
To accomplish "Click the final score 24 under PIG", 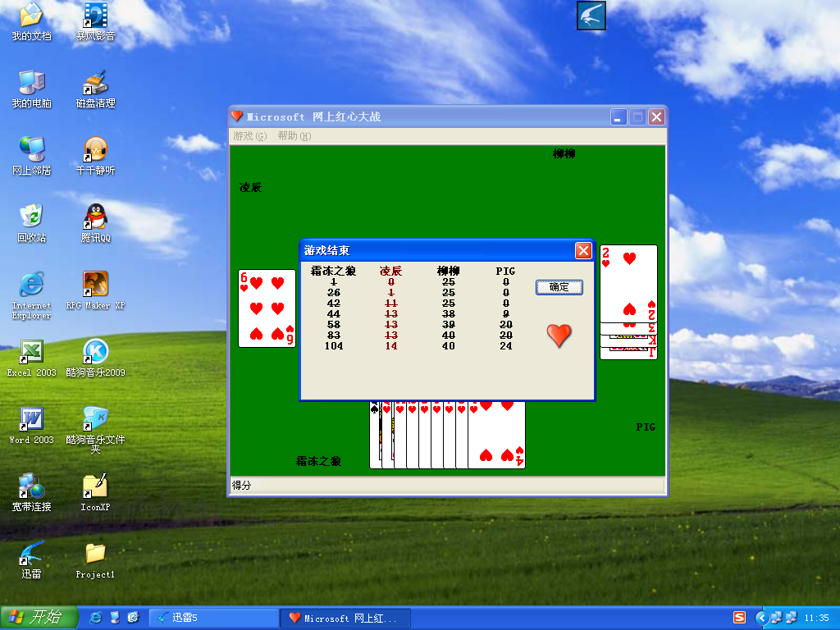I will [505, 346].
